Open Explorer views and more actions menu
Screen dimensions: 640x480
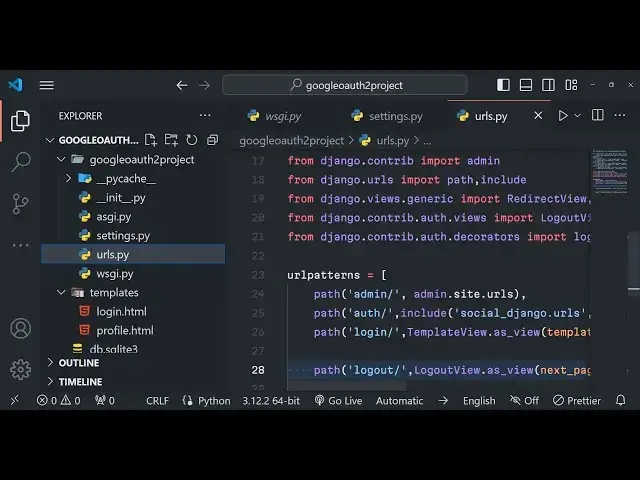[x=205, y=116]
